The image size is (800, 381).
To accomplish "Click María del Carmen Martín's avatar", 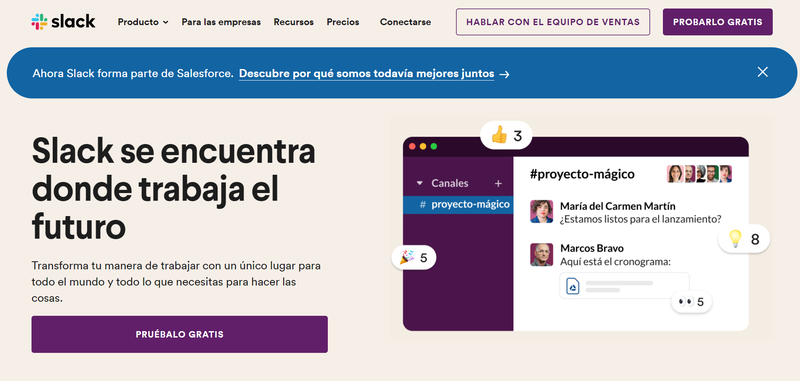I will click(541, 211).
